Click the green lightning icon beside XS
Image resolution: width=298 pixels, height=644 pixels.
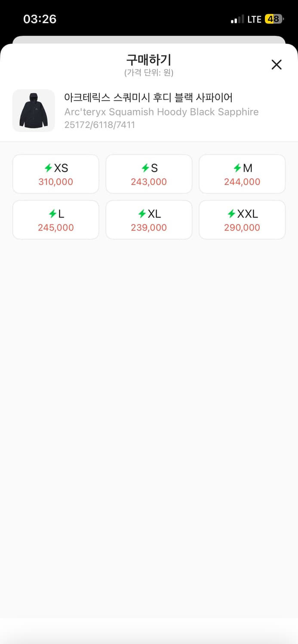(48, 168)
